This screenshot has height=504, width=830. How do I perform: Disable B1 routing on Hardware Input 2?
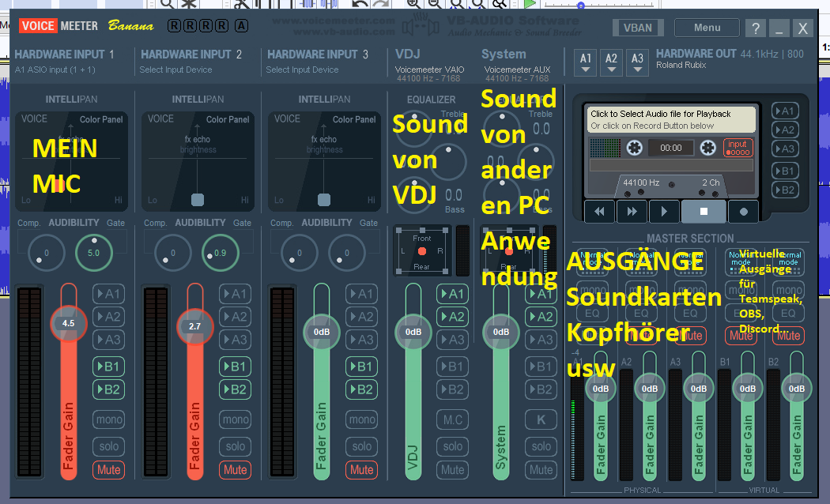click(x=235, y=367)
